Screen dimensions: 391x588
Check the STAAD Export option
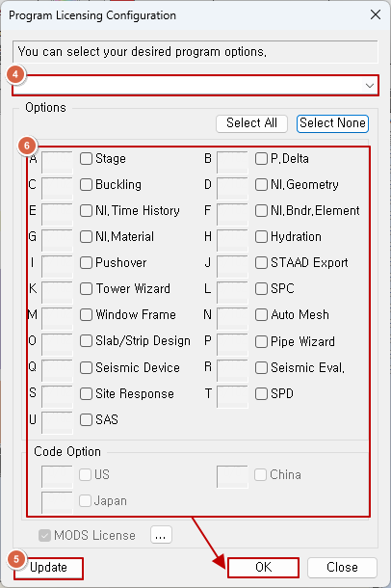click(261, 262)
